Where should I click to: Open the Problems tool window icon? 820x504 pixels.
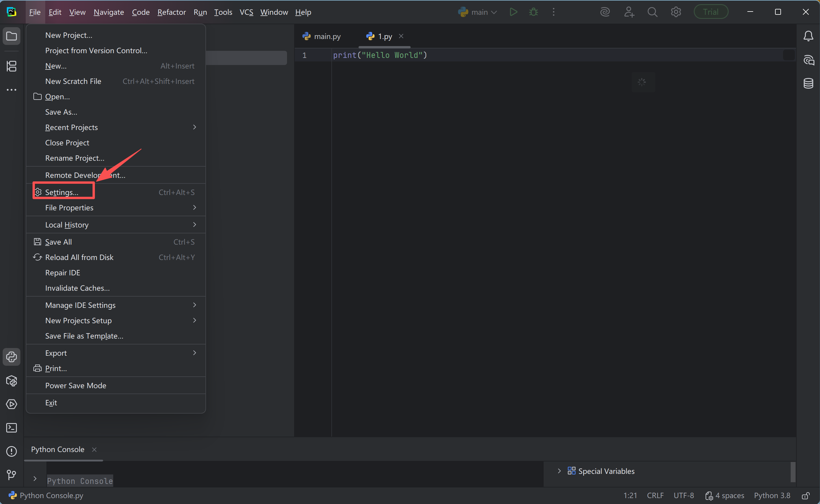(12, 451)
